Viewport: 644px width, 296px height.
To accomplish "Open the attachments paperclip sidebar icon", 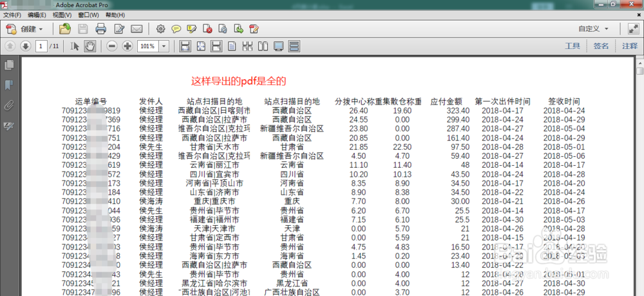I will tap(8, 105).
